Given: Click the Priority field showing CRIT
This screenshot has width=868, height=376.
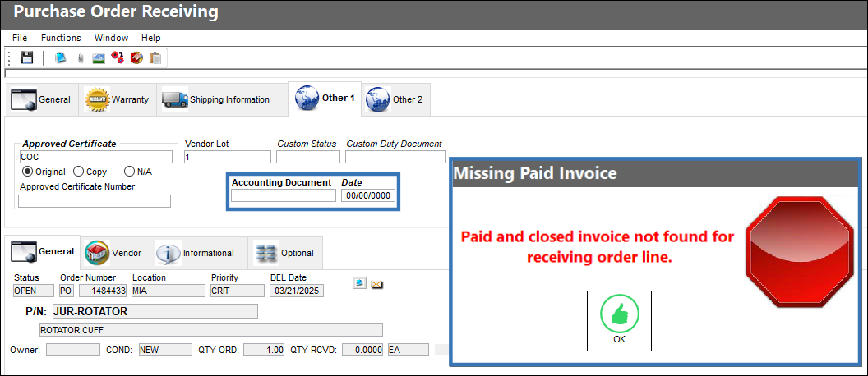Looking at the screenshot, I should [x=238, y=291].
